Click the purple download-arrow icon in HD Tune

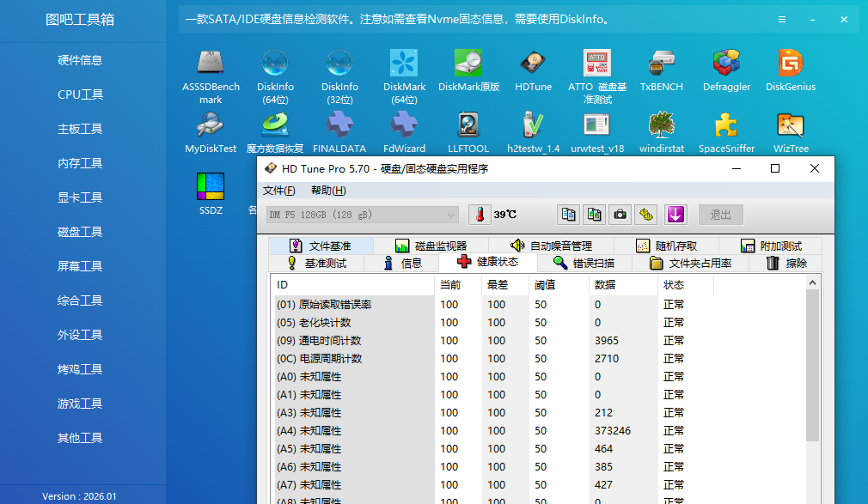[x=675, y=214]
